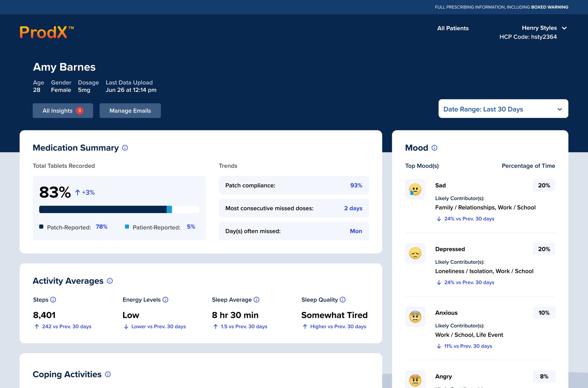Click the All Insights notification badge

coord(80,111)
